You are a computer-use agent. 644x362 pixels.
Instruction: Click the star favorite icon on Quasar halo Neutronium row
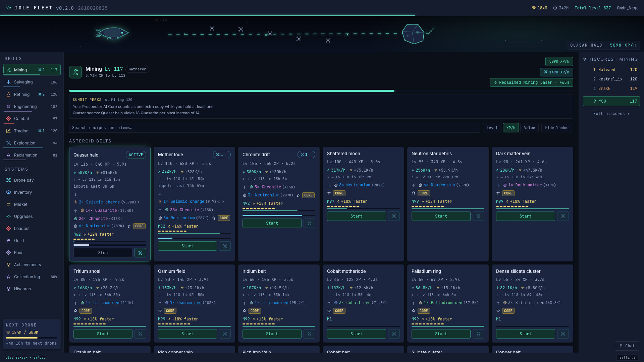tap(129, 226)
